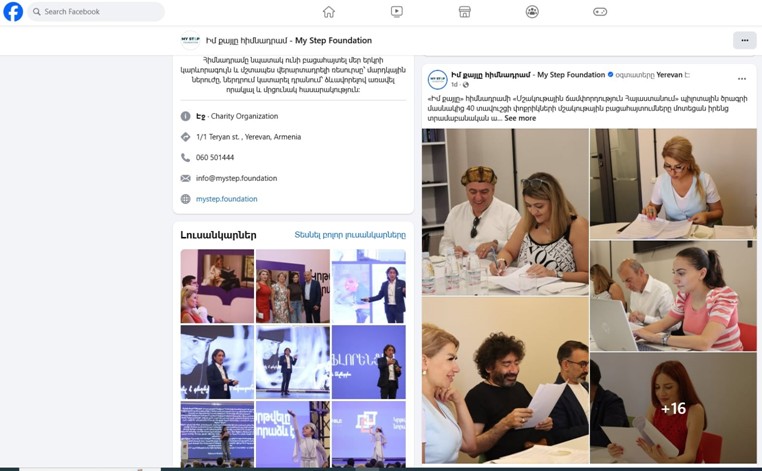Click the post author profile picture
The width and height of the screenshot is (762, 471).
click(437, 79)
